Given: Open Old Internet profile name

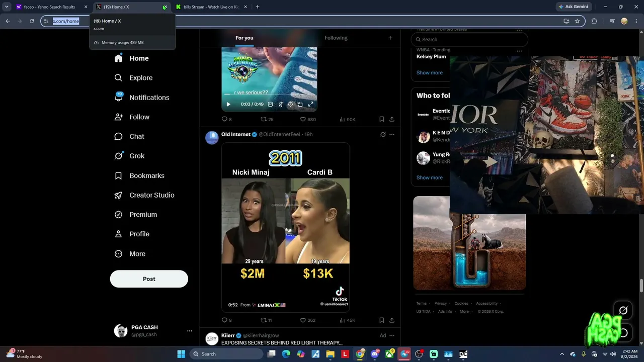Looking at the screenshot, I should (236, 135).
